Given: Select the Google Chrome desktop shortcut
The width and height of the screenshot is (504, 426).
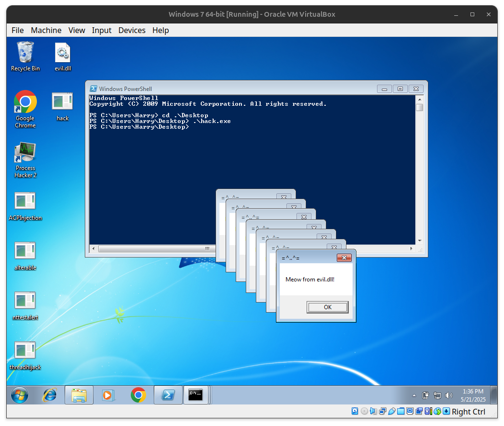Looking at the screenshot, I should [25, 109].
